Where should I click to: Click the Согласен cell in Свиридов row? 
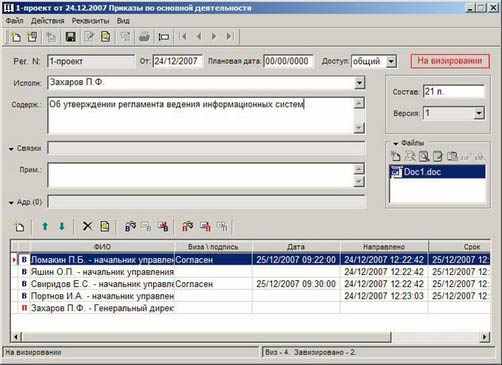[x=213, y=284]
